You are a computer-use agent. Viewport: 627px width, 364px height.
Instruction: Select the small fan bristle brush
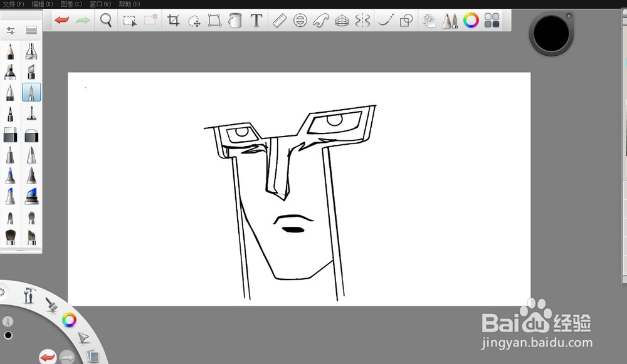click(x=31, y=218)
